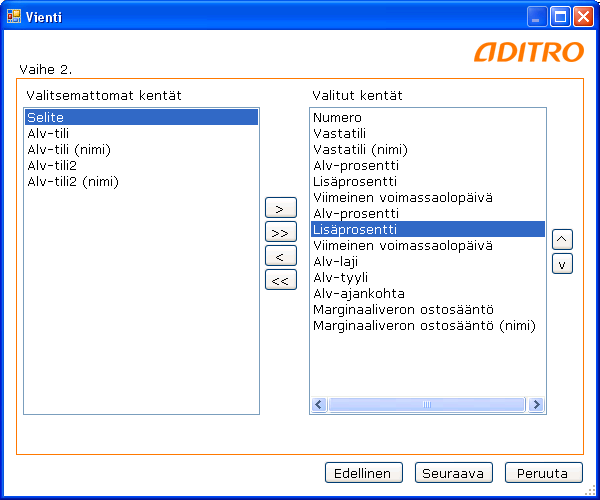Select Alv-ajankohta entry

pyautogui.click(x=427, y=293)
